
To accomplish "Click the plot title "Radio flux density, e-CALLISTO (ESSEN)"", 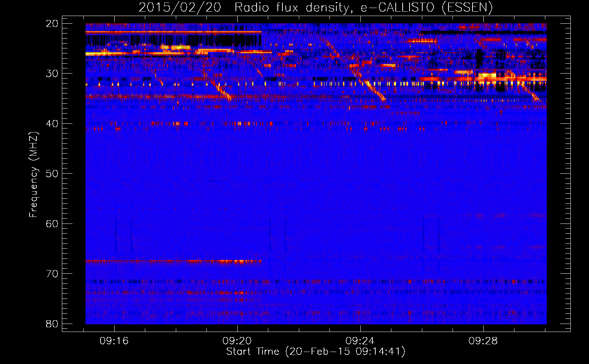I will [363, 8].
